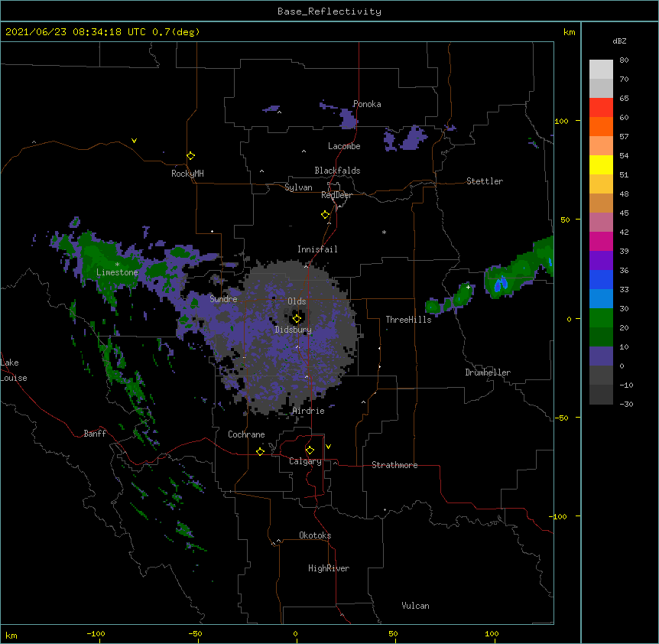Click the km unit label in bottom left
Viewport: 659px width, 644px height.
(11, 636)
